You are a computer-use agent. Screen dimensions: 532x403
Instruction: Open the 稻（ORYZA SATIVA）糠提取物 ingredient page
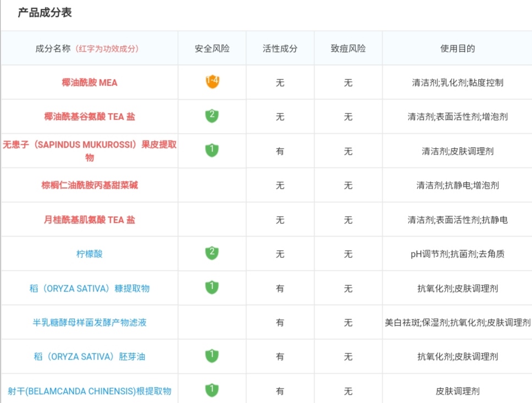[89, 288]
